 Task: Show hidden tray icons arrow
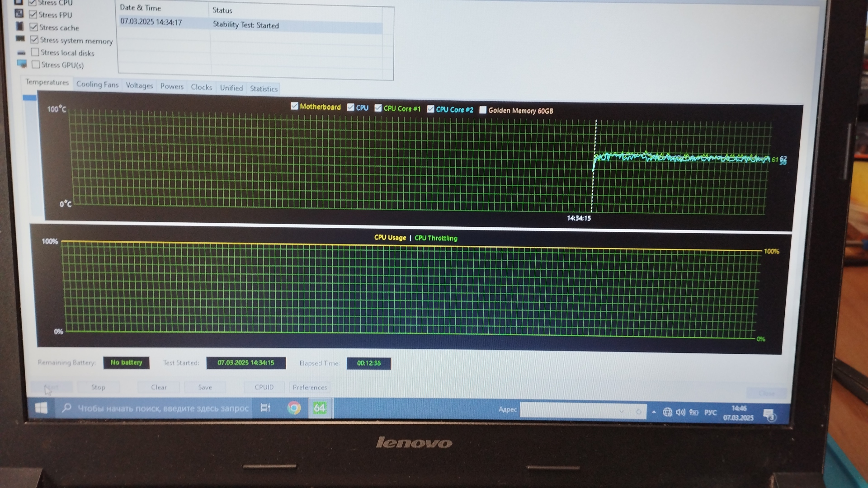pos(654,412)
